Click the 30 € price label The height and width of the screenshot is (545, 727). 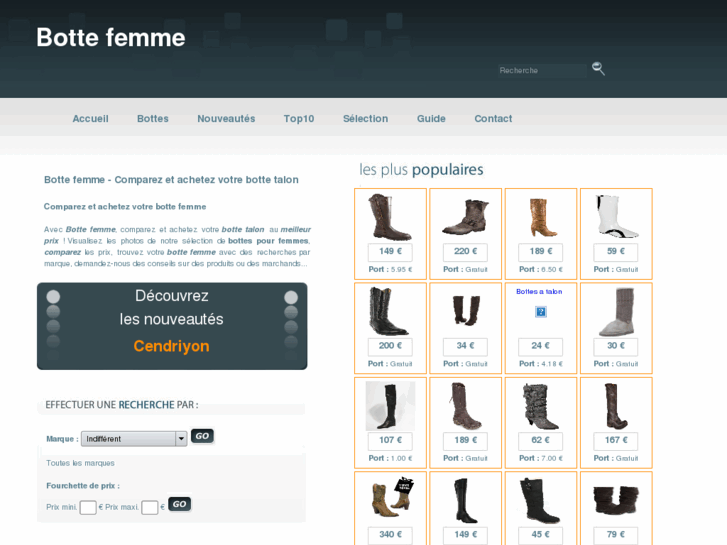coord(616,346)
